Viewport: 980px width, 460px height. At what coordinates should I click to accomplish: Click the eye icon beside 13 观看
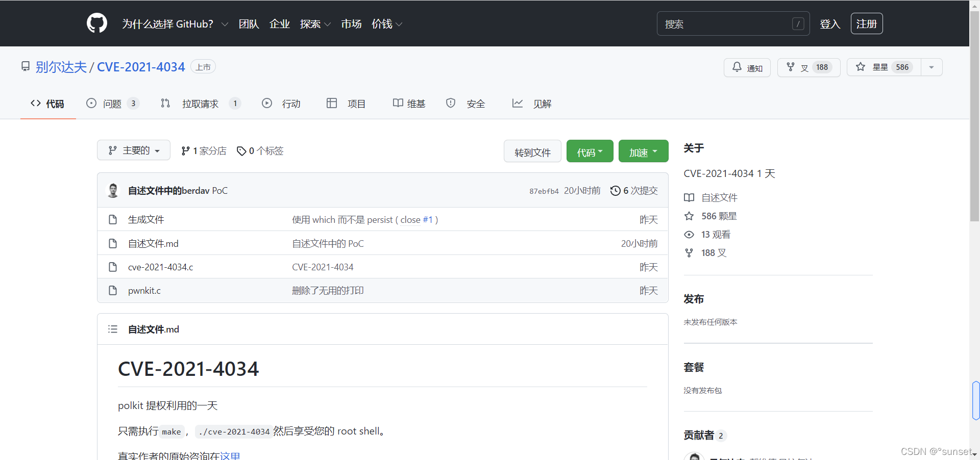pyautogui.click(x=689, y=235)
